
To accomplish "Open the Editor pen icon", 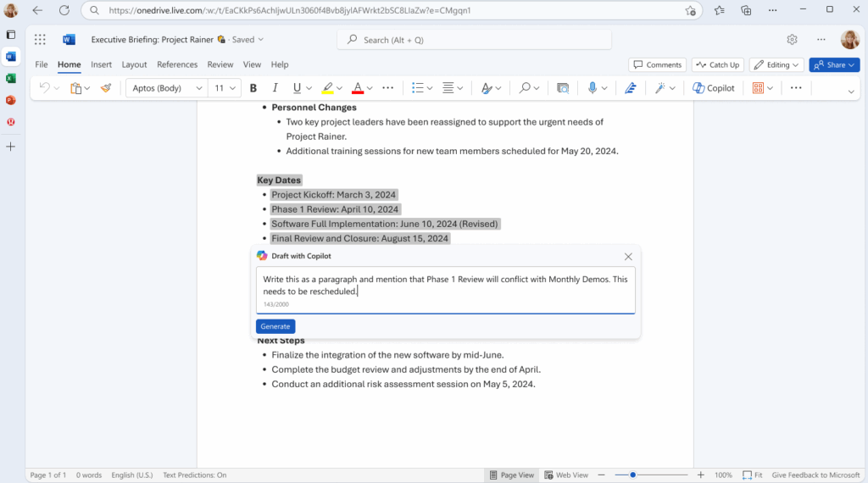I will (x=630, y=88).
